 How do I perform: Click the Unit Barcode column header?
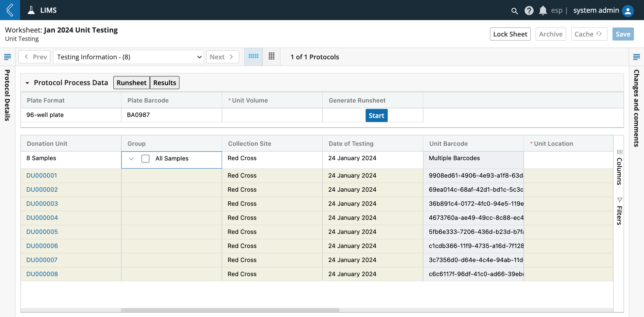click(473, 143)
